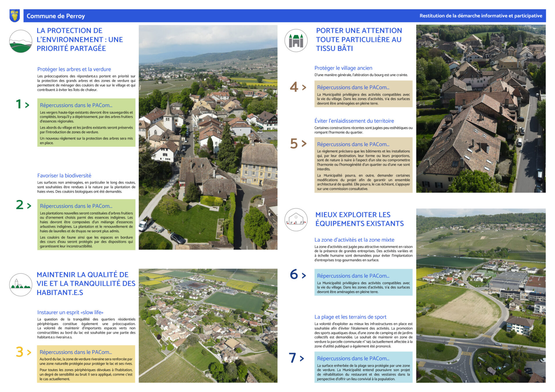Click the yellow number 3 arrow marker
The height and width of the screenshot is (392, 555).
(x=23, y=352)
